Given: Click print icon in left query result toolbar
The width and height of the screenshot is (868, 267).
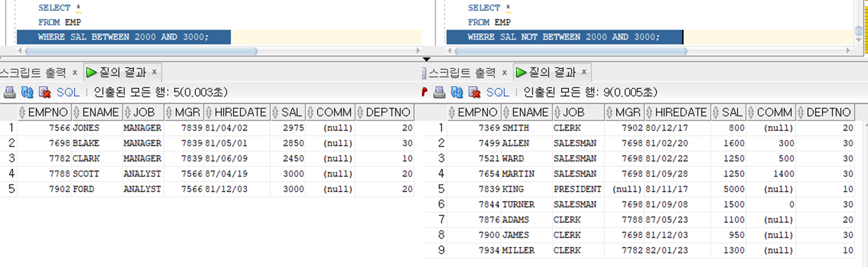Looking at the screenshot, I should click(x=10, y=92).
